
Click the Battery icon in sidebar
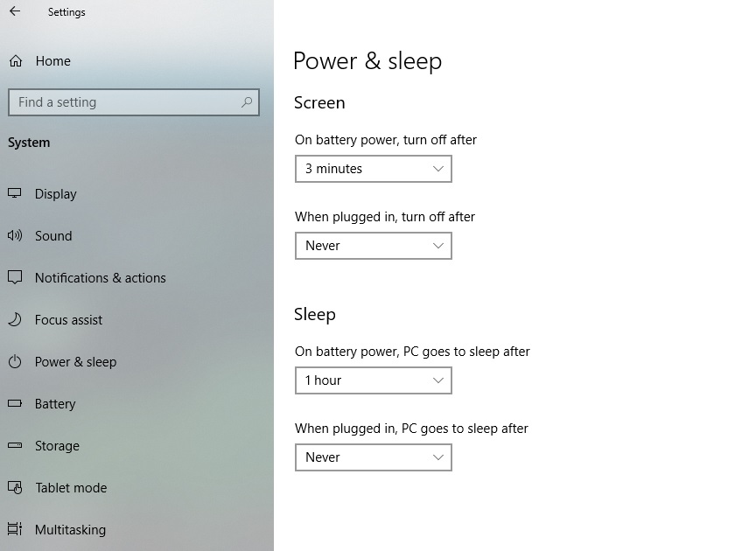pyautogui.click(x=15, y=403)
